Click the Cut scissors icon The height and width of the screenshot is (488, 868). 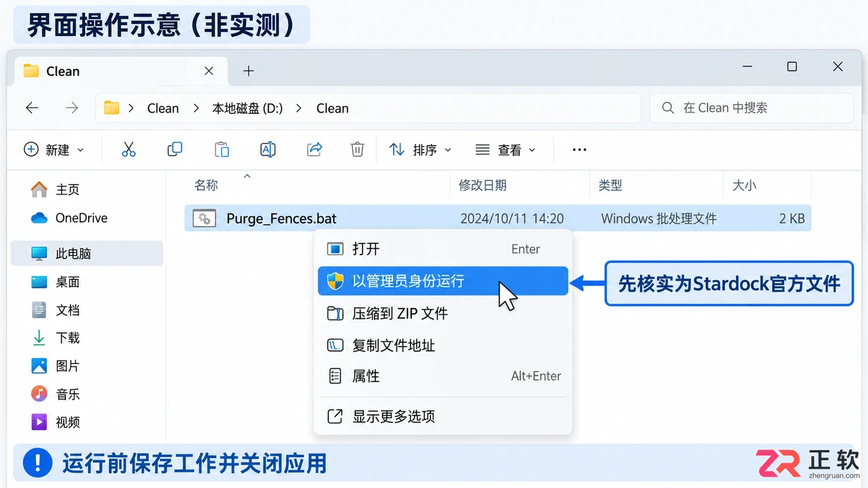[128, 149]
